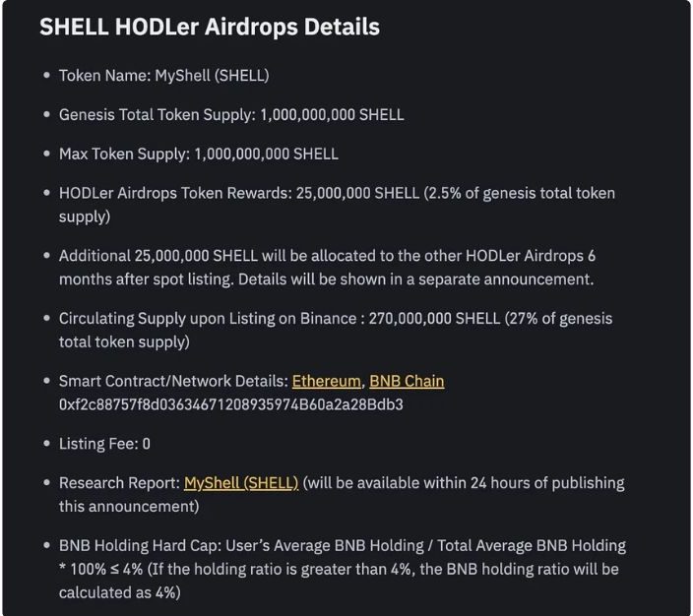Open the MyShell (SHELL) research report link

[241, 483]
